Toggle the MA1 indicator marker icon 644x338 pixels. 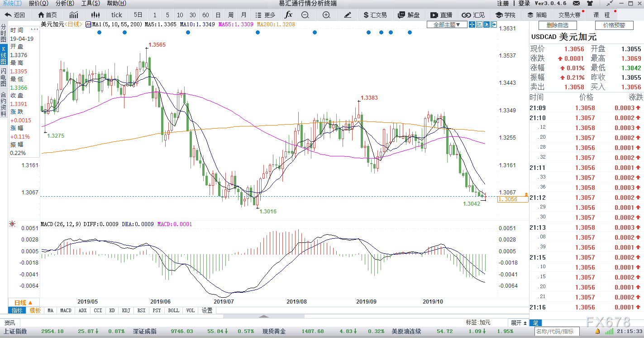(x=88, y=24)
